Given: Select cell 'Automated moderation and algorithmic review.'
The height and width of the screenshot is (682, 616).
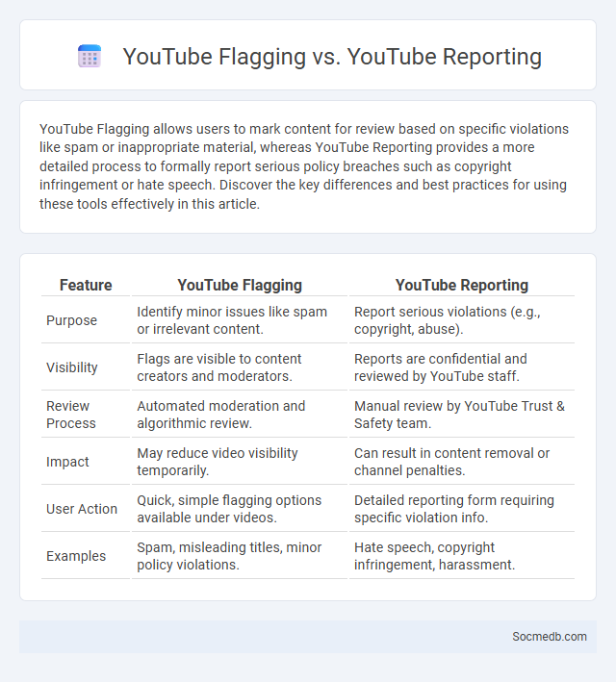Looking at the screenshot, I should (x=240, y=414).
